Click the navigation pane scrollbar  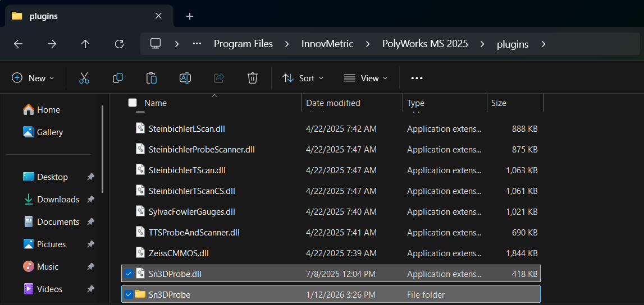click(103, 149)
